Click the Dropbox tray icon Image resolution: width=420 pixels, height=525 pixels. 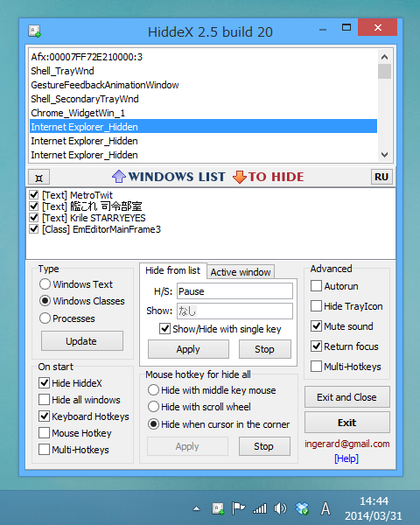[301, 508]
